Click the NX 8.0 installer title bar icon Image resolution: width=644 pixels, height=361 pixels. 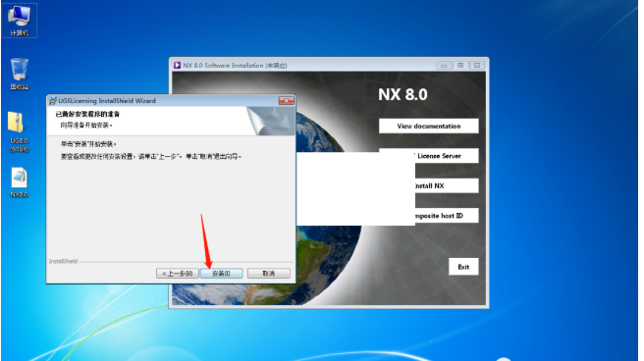177,65
